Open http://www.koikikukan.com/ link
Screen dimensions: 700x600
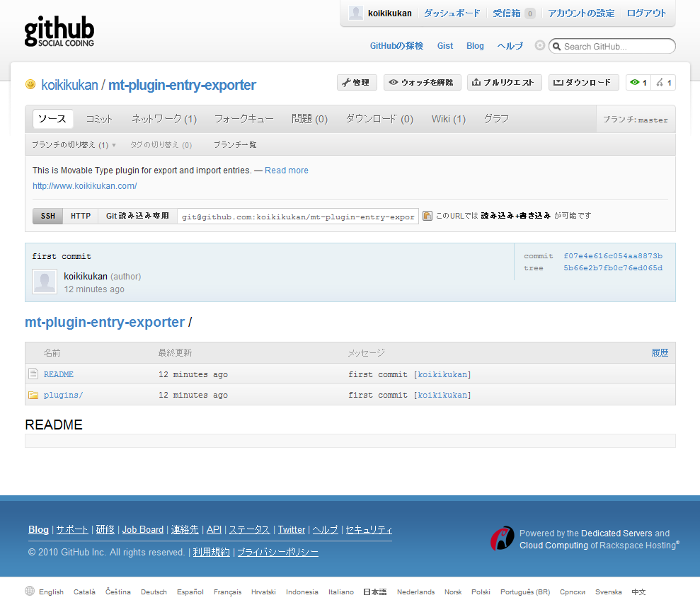click(84, 185)
